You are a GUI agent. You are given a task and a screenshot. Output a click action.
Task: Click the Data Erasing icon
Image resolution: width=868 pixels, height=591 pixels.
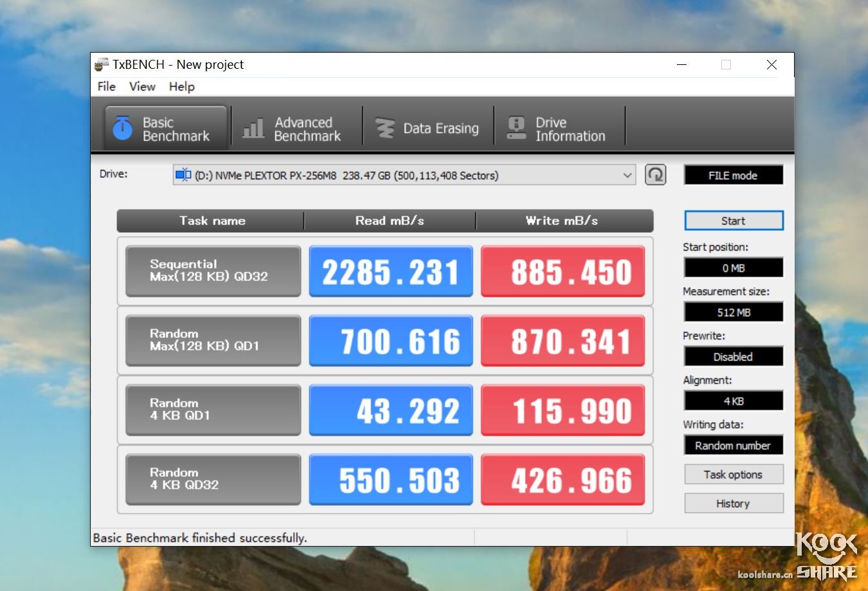coord(385,128)
